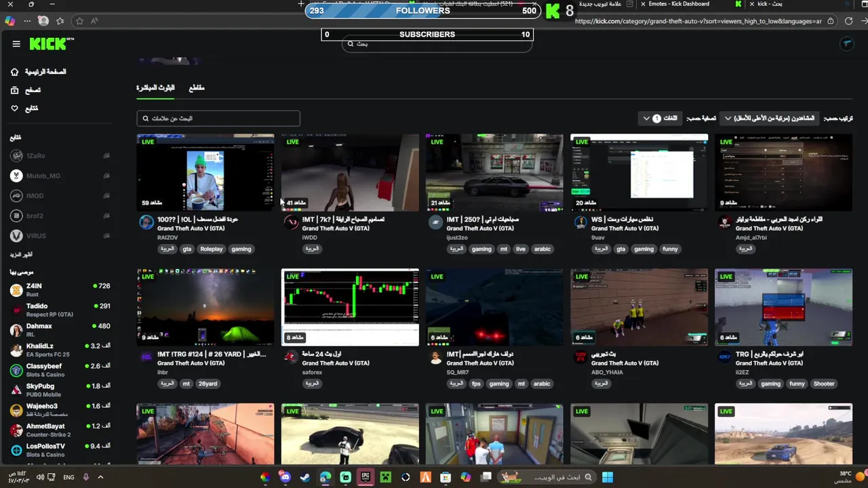The height and width of the screenshot is (488, 868).
Task: Open Minecraft icon in the taskbar
Action: [x=385, y=477]
